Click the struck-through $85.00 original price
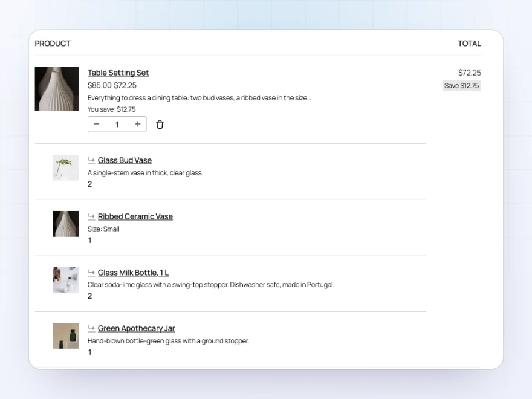 (99, 85)
